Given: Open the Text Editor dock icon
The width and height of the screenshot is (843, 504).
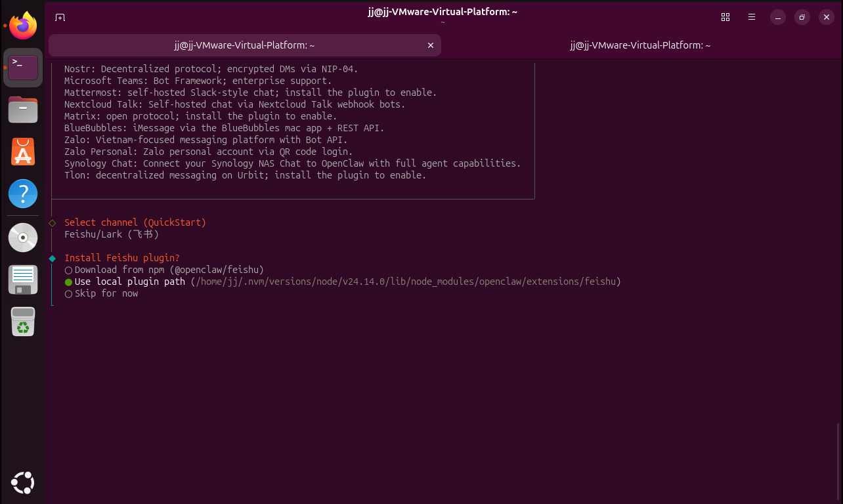Looking at the screenshot, I should (x=23, y=279).
